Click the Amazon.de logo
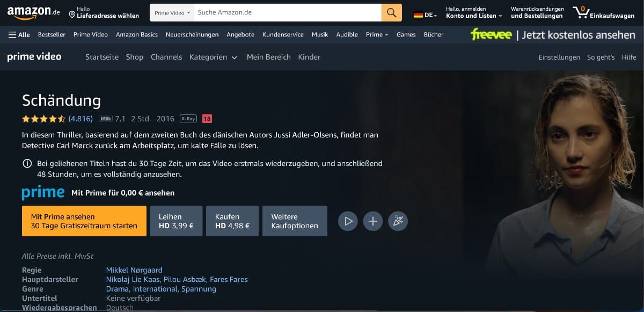The width and height of the screenshot is (644, 312). (x=33, y=12)
